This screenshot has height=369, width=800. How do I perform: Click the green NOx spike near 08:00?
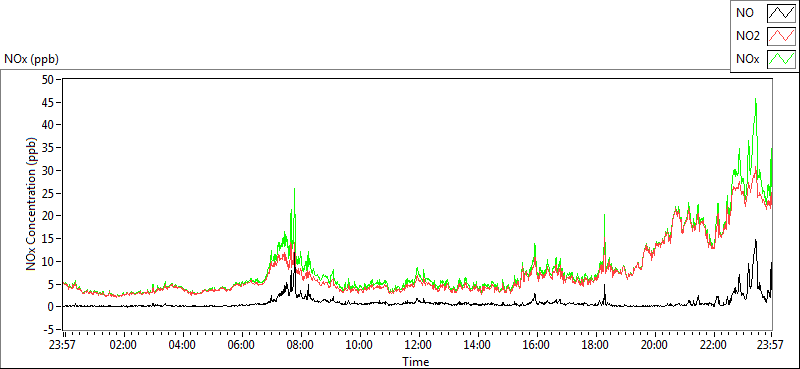tap(294, 189)
